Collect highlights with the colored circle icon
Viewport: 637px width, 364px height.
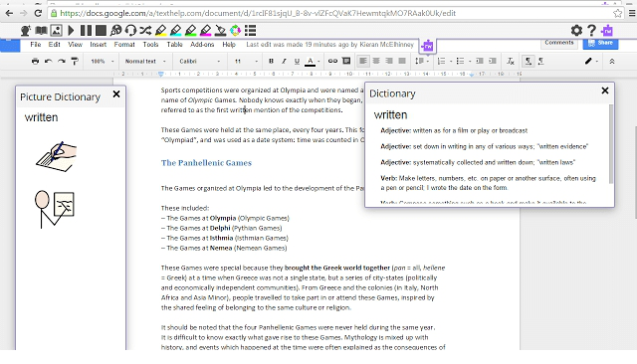[x=235, y=31]
